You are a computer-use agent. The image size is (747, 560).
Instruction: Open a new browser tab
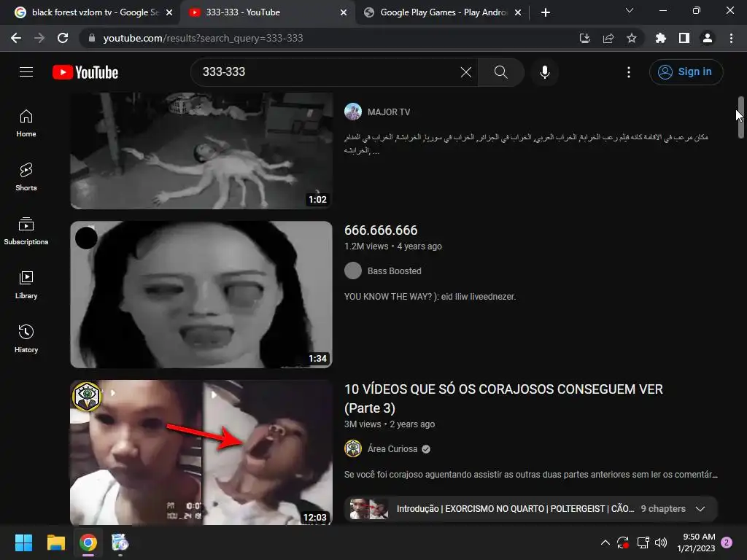(546, 12)
